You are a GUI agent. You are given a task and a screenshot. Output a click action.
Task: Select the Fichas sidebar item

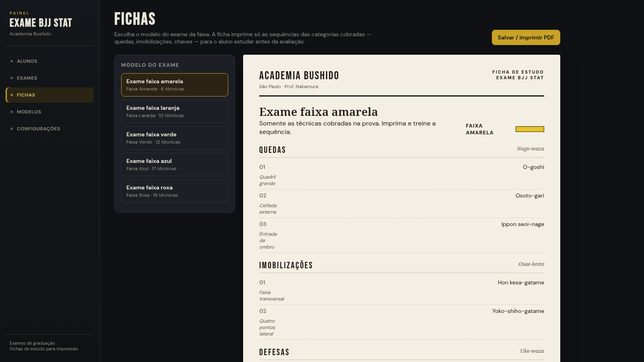[50, 95]
